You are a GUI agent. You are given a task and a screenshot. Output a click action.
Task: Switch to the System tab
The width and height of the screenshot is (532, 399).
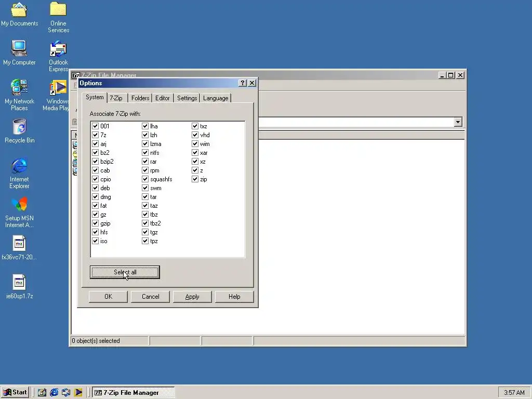click(x=95, y=97)
